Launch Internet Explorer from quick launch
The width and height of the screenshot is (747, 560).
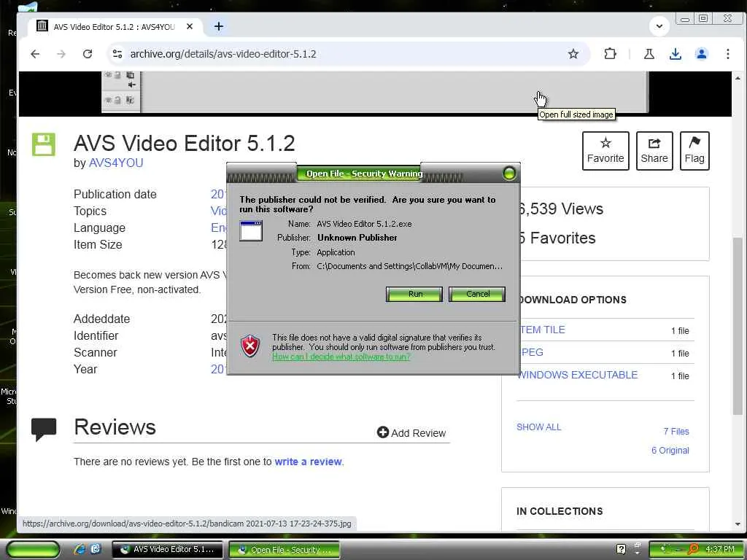tap(80, 550)
